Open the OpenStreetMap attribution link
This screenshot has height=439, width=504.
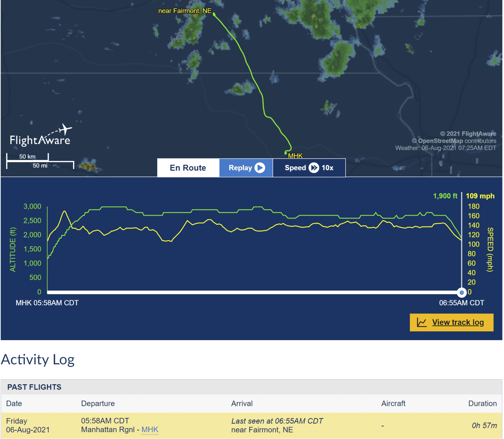(440, 141)
